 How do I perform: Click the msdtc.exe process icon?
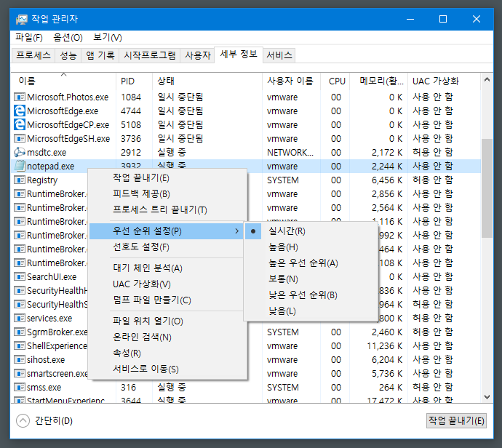(x=20, y=152)
